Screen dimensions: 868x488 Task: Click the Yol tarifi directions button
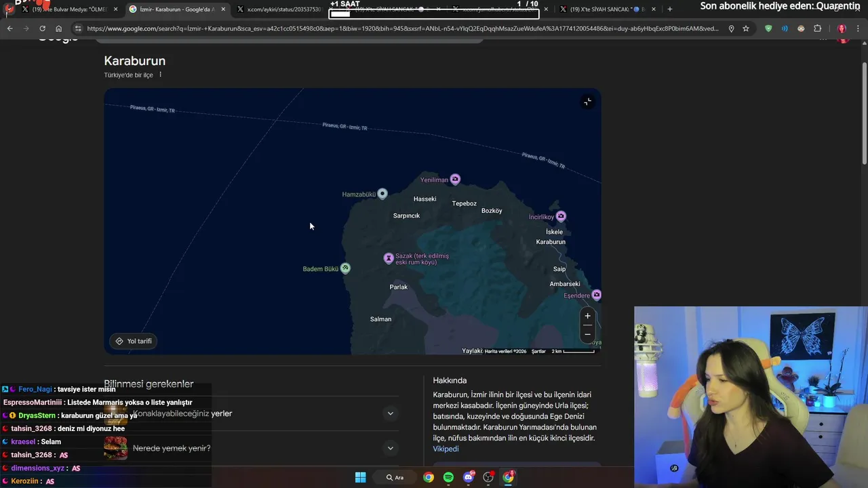point(134,341)
